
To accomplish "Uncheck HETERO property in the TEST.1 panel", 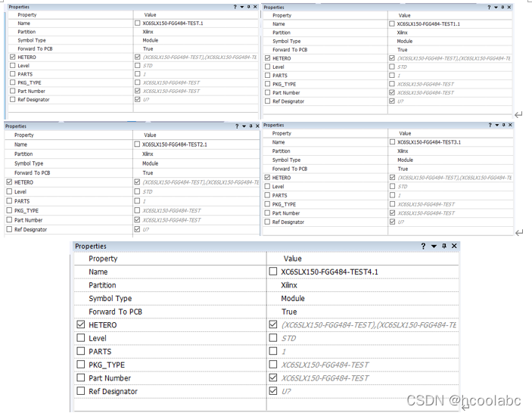I will 13,57.
